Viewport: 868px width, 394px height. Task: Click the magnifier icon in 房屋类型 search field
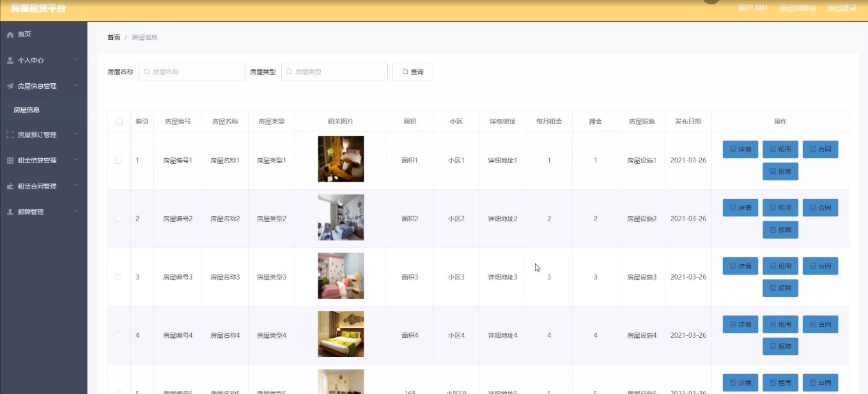point(289,72)
